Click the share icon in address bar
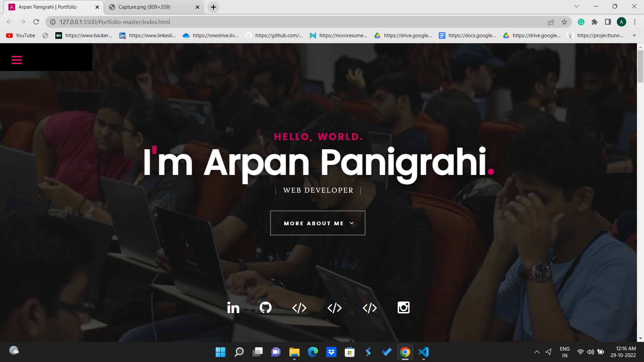 (x=551, y=22)
